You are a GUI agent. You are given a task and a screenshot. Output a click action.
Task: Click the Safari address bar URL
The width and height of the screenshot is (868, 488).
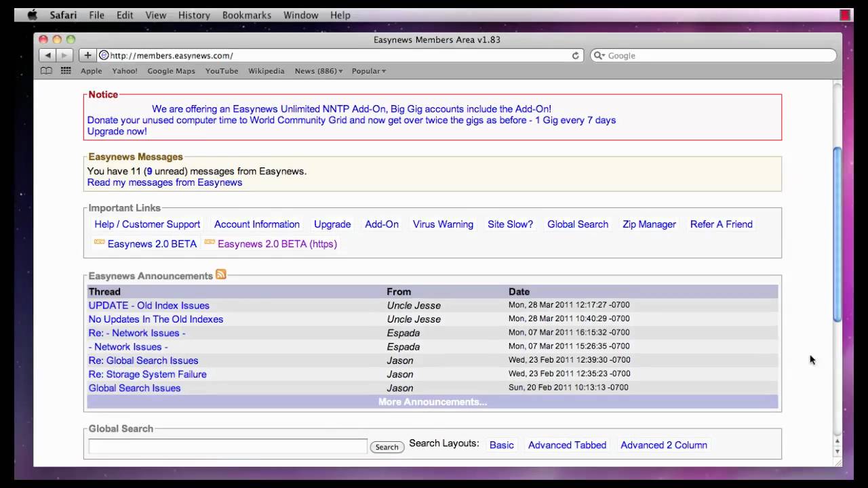tap(172, 56)
